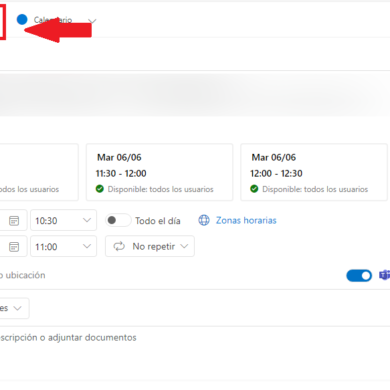Click the Todo el día label
This screenshot has height=390, width=390.
tap(158, 221)
